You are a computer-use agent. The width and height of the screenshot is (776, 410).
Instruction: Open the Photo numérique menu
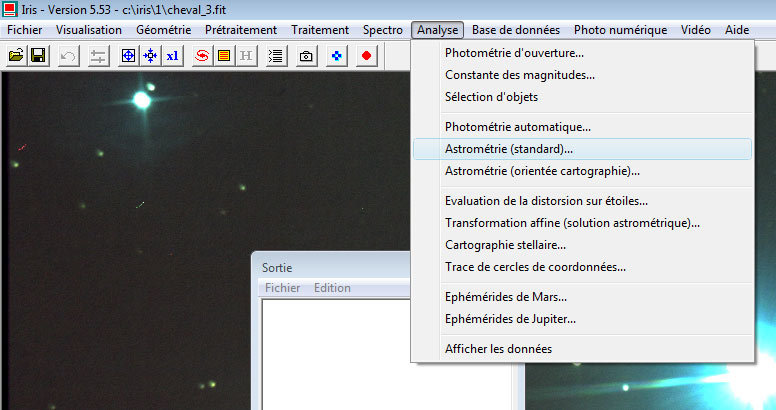621,30
